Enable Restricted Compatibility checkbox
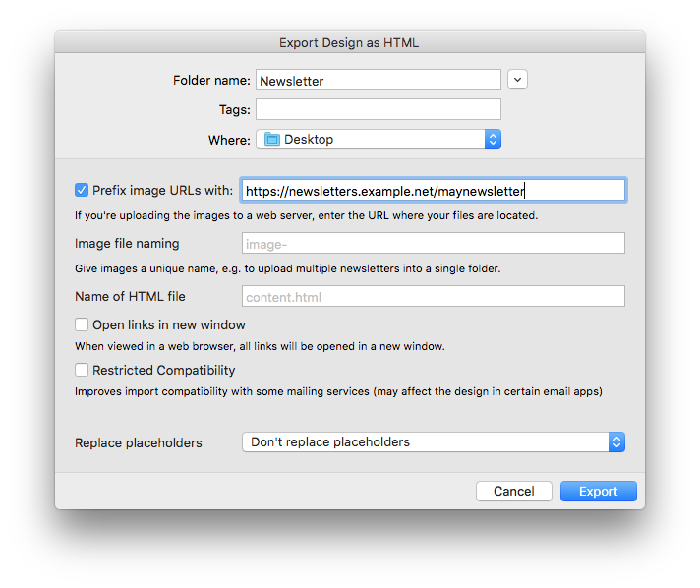The height and width of the screenshot is (588, 700). click(x=82, y=370)
